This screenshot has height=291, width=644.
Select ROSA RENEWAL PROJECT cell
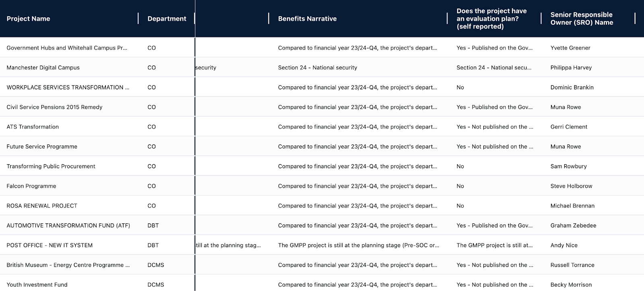click(x=42, y=206)
